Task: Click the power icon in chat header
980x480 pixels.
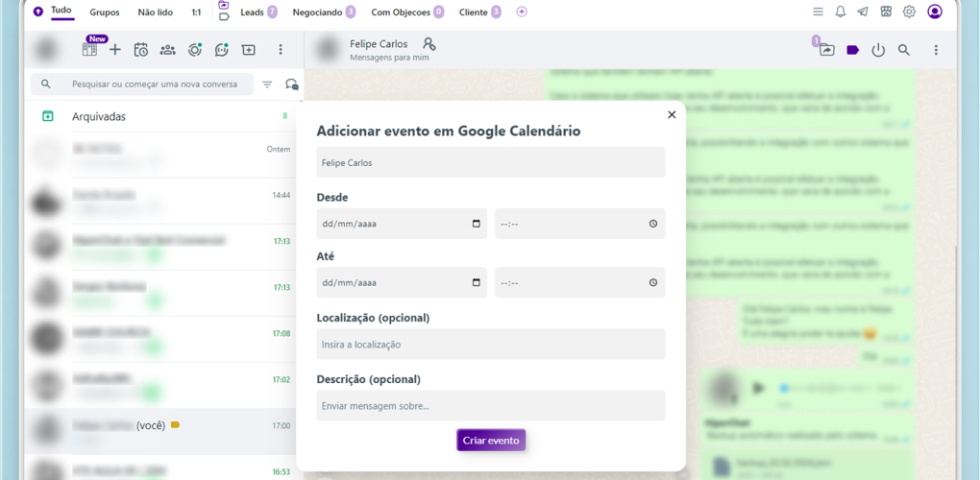Action: point(879,50)
